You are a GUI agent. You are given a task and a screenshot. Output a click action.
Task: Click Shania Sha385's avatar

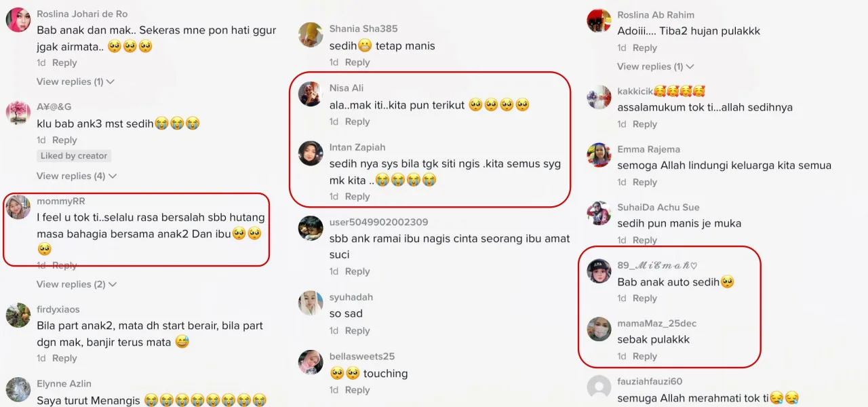pyautogui.click(x=311, y=35)
